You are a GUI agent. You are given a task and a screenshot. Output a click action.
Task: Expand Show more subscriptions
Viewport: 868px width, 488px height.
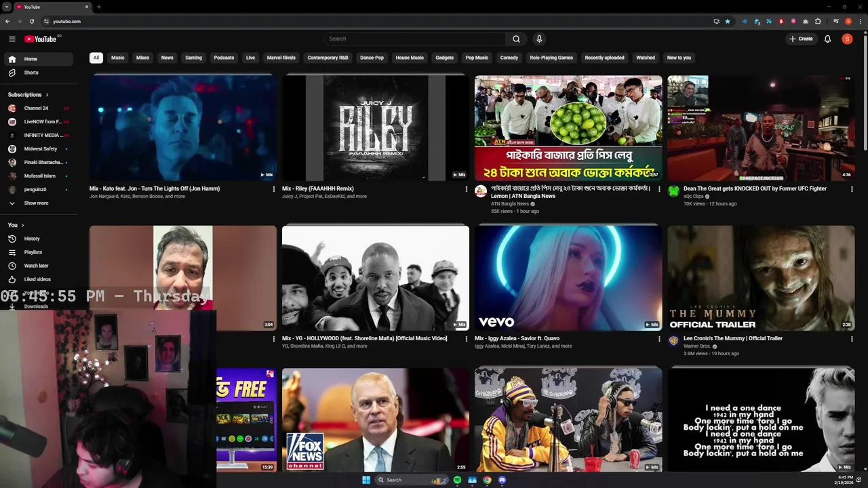pos(39,203)
